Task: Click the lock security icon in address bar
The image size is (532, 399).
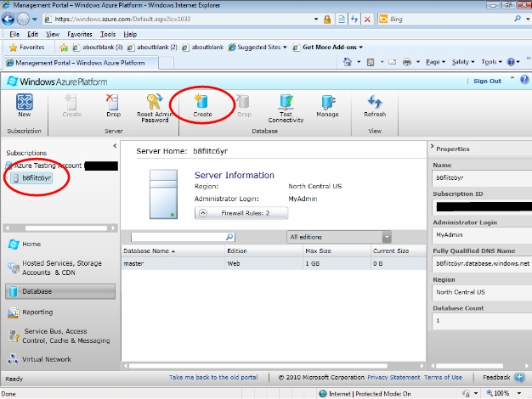Action: 327,20
